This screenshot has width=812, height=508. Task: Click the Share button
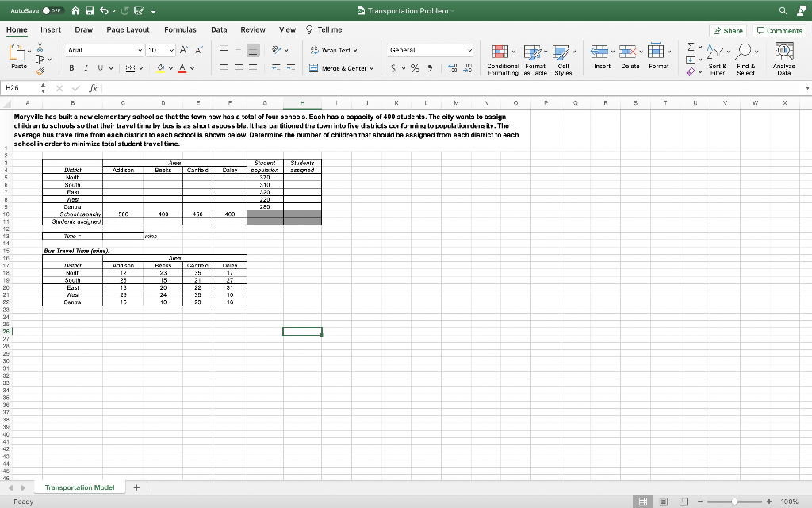tap(728, 31)
